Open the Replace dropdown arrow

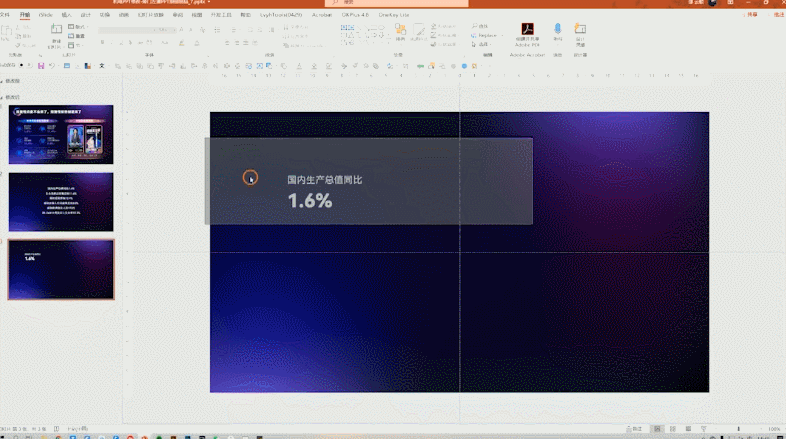point(502,36)
